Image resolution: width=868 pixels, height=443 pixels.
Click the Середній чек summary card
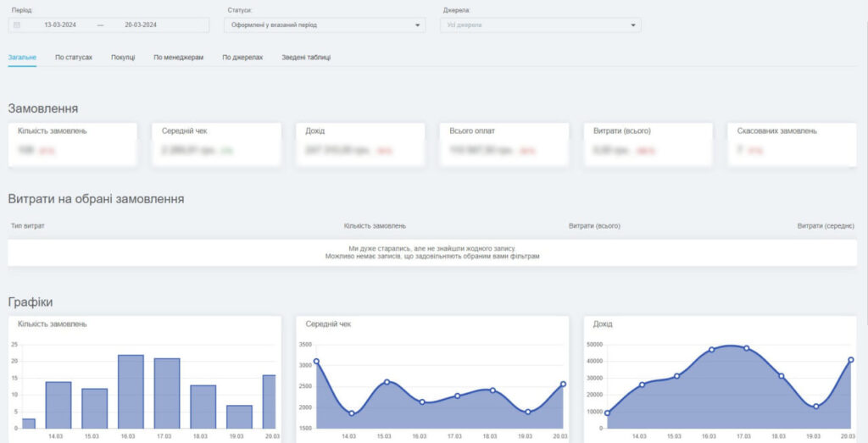point(216,144)
